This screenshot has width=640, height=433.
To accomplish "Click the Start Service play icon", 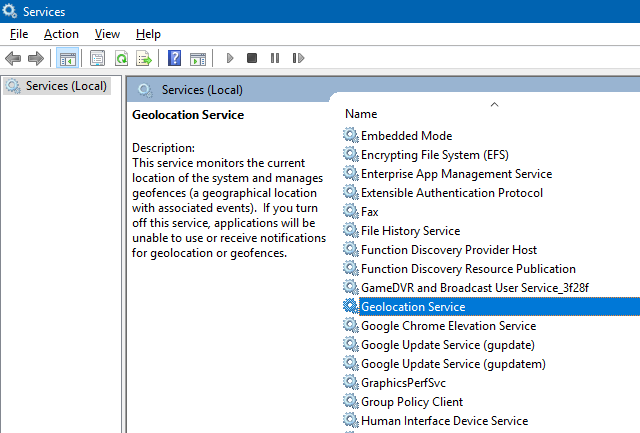I will tap(230, 59).
